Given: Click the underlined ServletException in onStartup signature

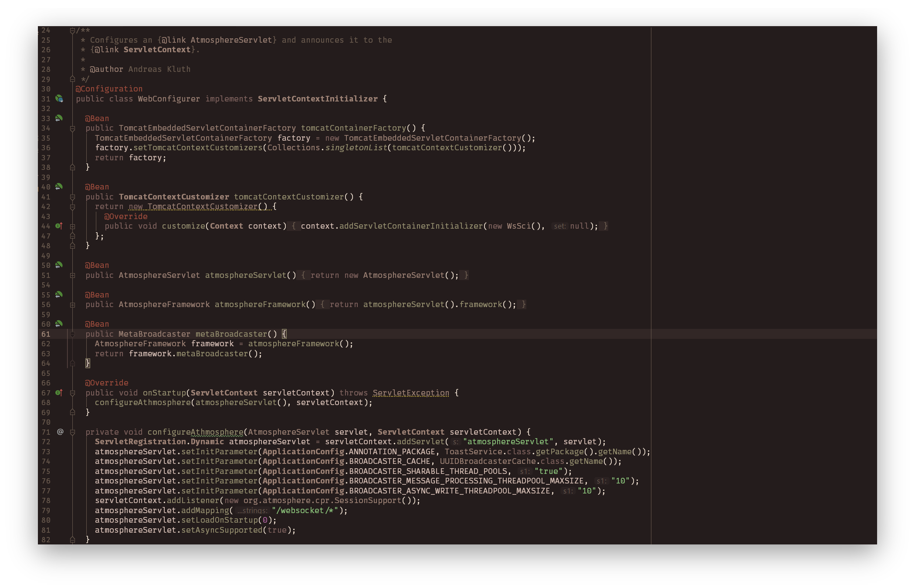Looking at the screenshot, I should [411, 393].
